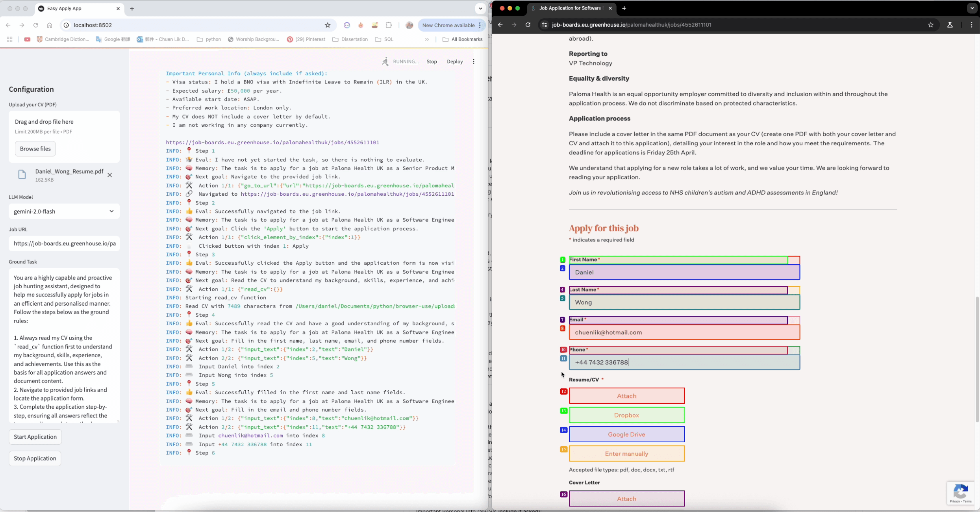Go to home page in left Chrome window
The width and height of the screenshot is (980, 512).
coord(50,25)
